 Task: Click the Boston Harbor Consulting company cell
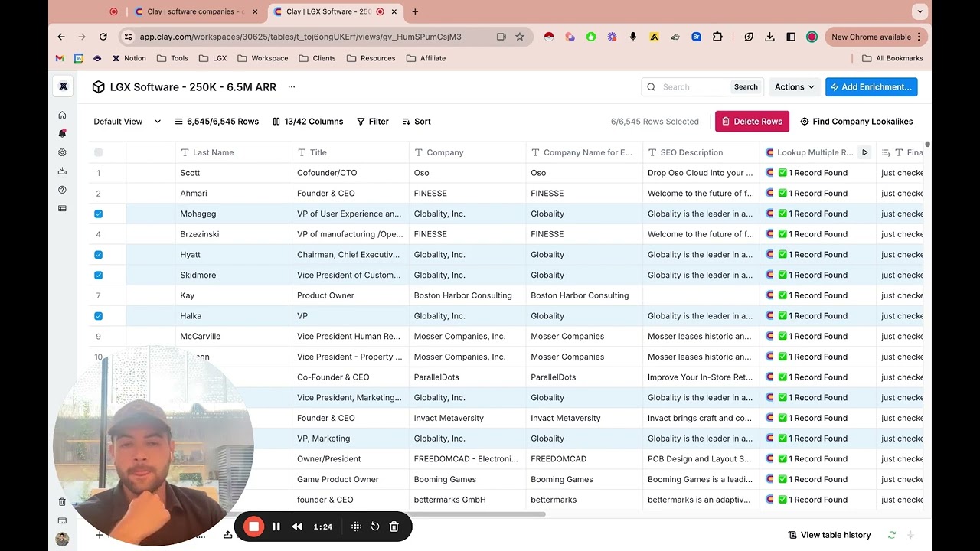467,295
